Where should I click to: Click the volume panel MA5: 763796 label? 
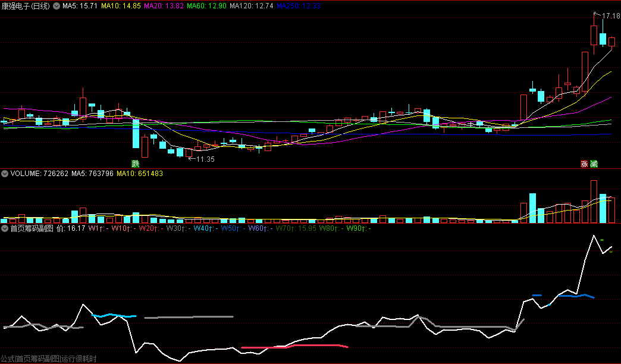click(x=92, y=174)
